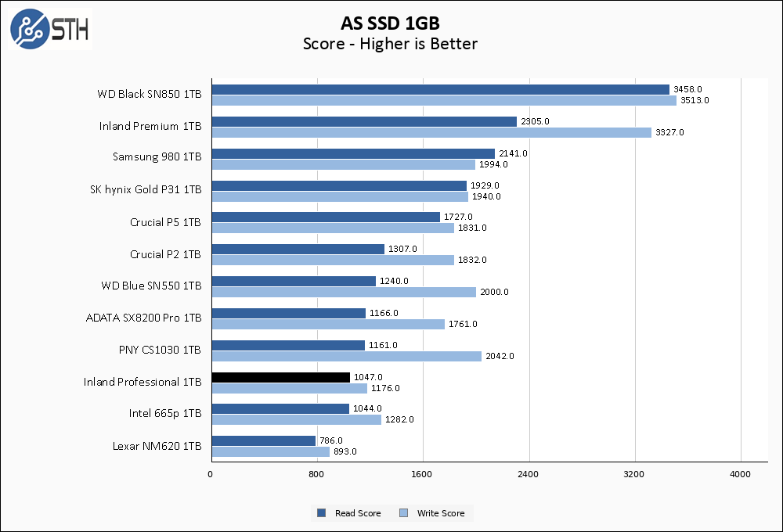Screen dimensions: 783x532
Task: Click the value 1307.0
Action: [402, 249]
